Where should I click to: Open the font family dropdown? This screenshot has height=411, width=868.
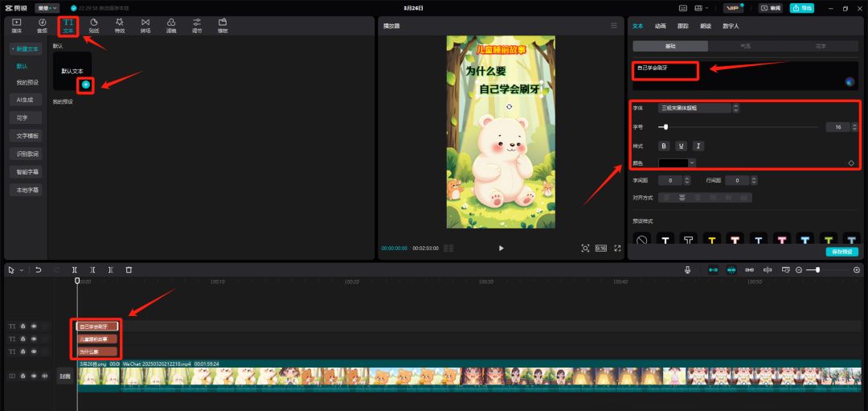pos(698,108)
